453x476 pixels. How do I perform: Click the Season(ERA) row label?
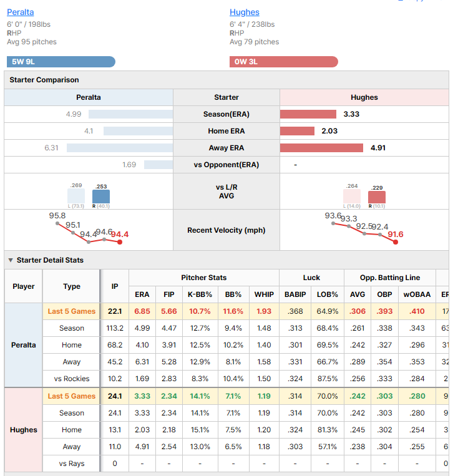click(226, 114)
